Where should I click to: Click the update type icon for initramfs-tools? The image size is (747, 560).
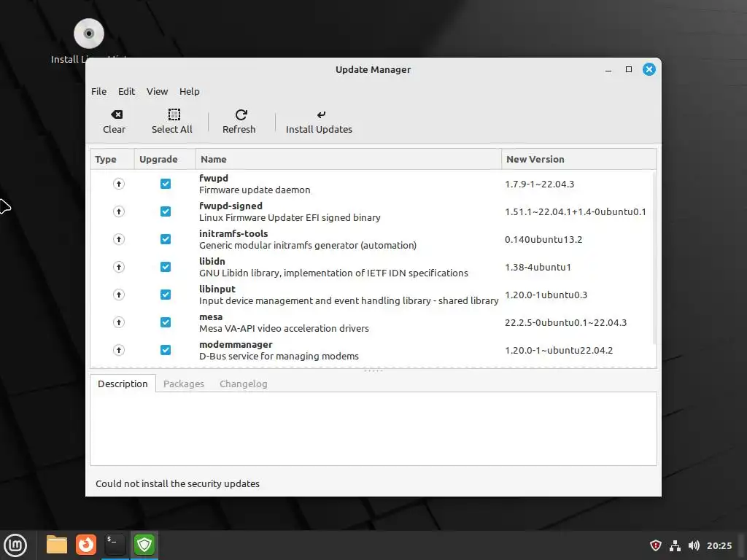[119, 239]
